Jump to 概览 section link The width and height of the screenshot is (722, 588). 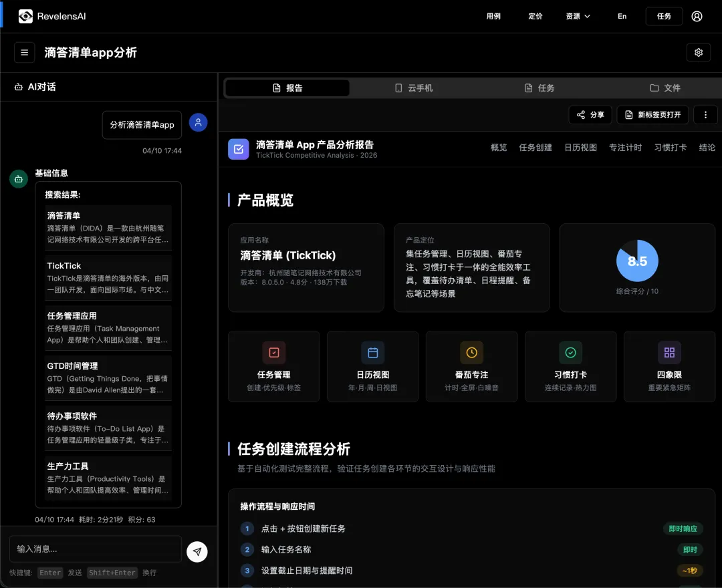(499, 147)
